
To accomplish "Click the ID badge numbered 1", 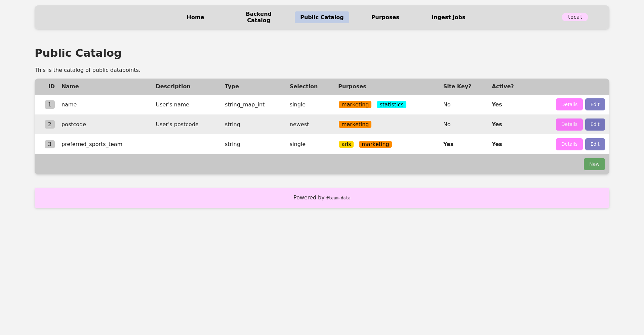I will point(49,105).
